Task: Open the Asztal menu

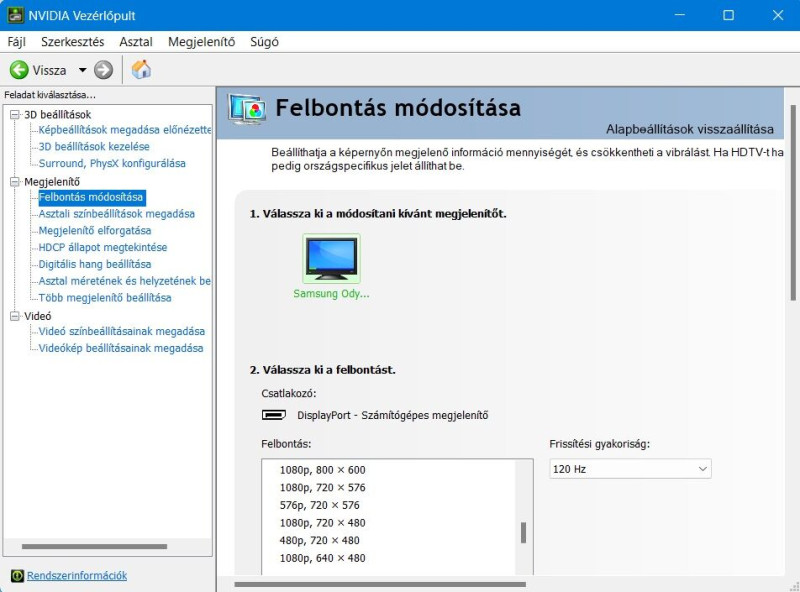Action: click(x=136, y=42)
